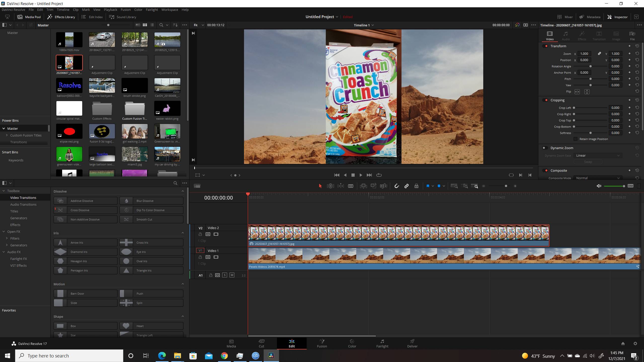Toggle timeline Snapping magnet icon
This screenshot has width=644, height=362.
pyautogui.click(x=396, y=186)
